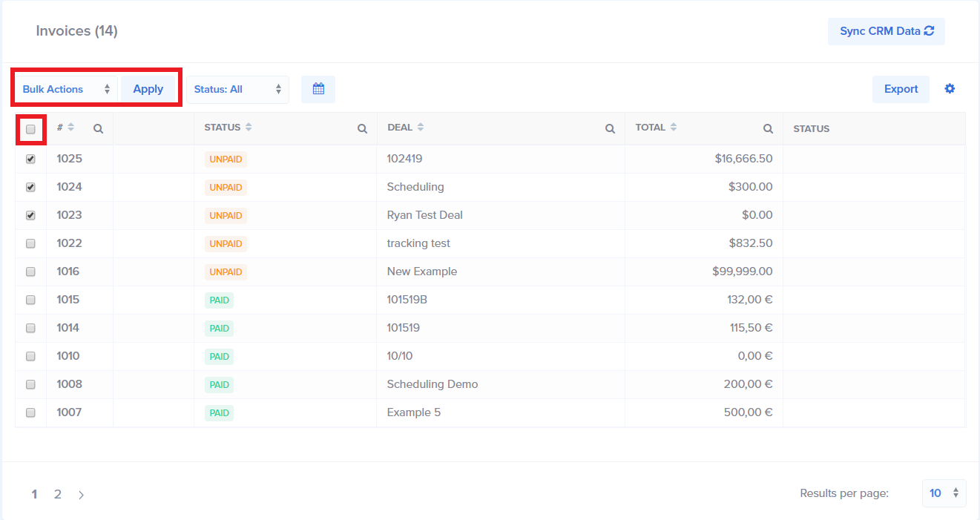Check invoice 1016 checkbox
Viewport: 980px width, 520px height.
[30, 271]
